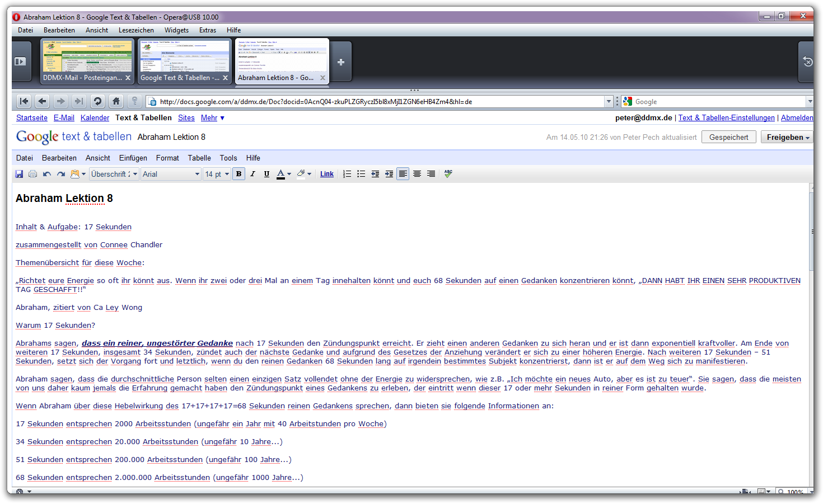823x504 pixels.
Task: Open the Arial font dropdown
Action: (x=171, y=174)
